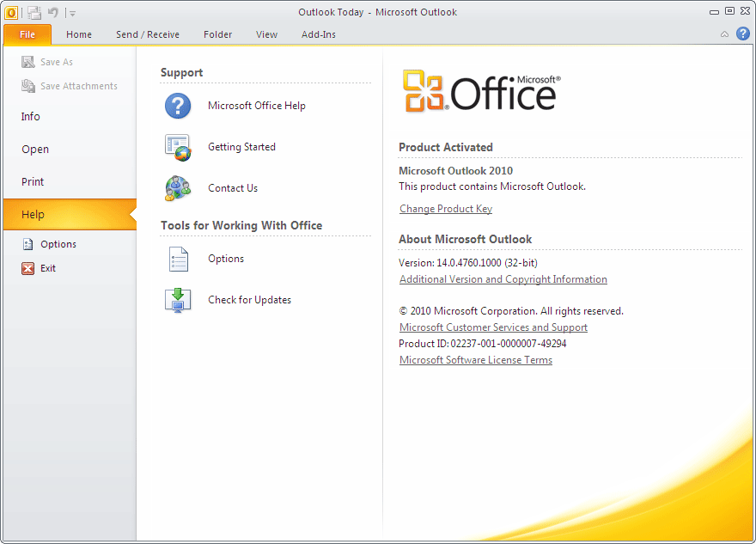Click the copyright 2010 Microsoft Corporation text
This screenshot has height=544, width=756.
click(511, 311)
